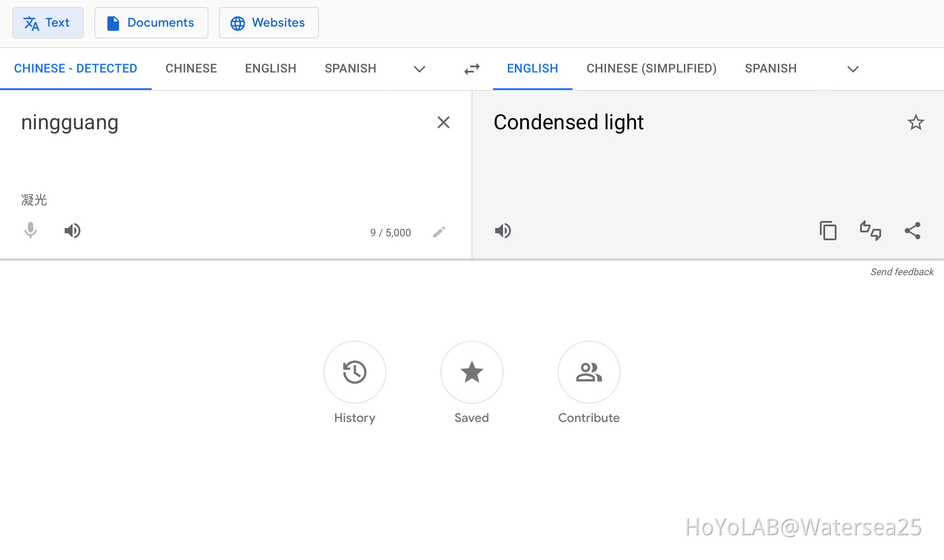
Task: Select Spanish as the source language
Action: [350, 68]
